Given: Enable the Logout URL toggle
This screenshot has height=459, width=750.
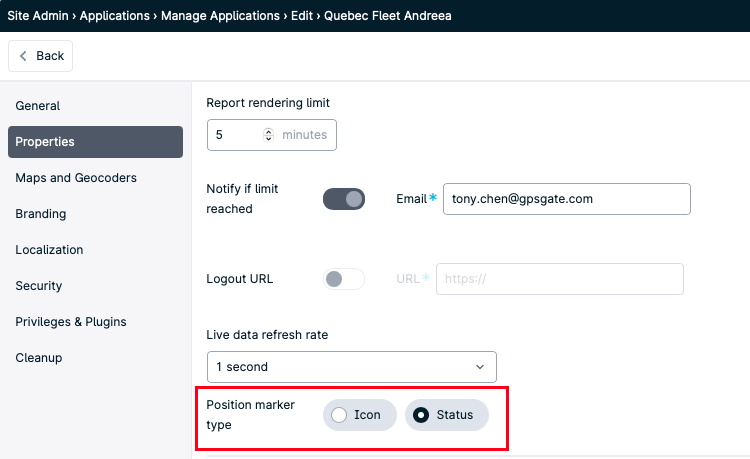Looking at the screenshot, I should (x=344, y=279).
